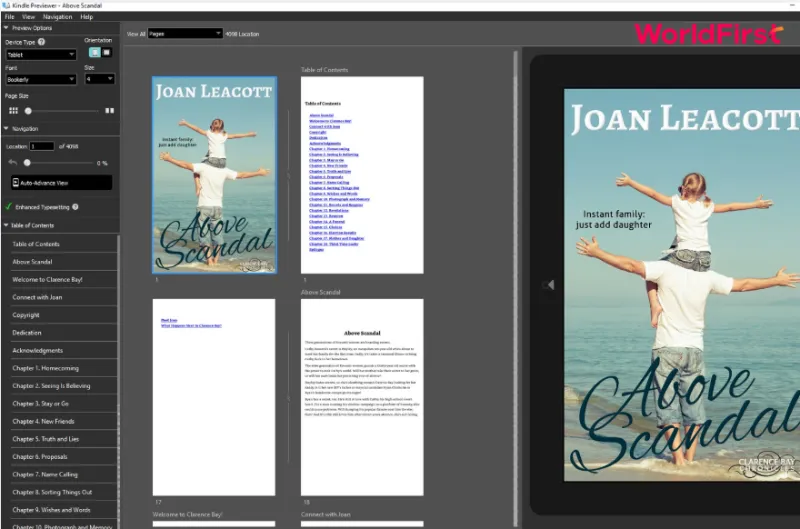Click the Auto-Advance View device icon
The height and width of the screenshot is (529, 800).
point(15,183)
